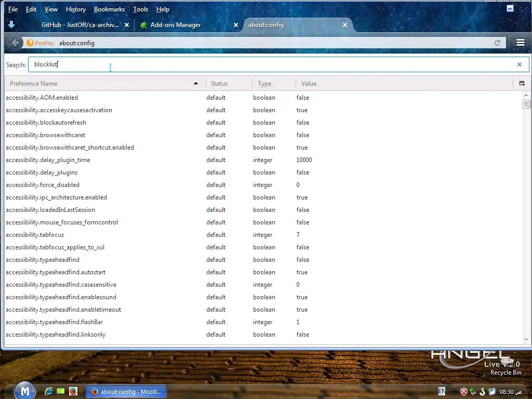
Task: Select accessibility.force_disabled row
Action: 263,185
